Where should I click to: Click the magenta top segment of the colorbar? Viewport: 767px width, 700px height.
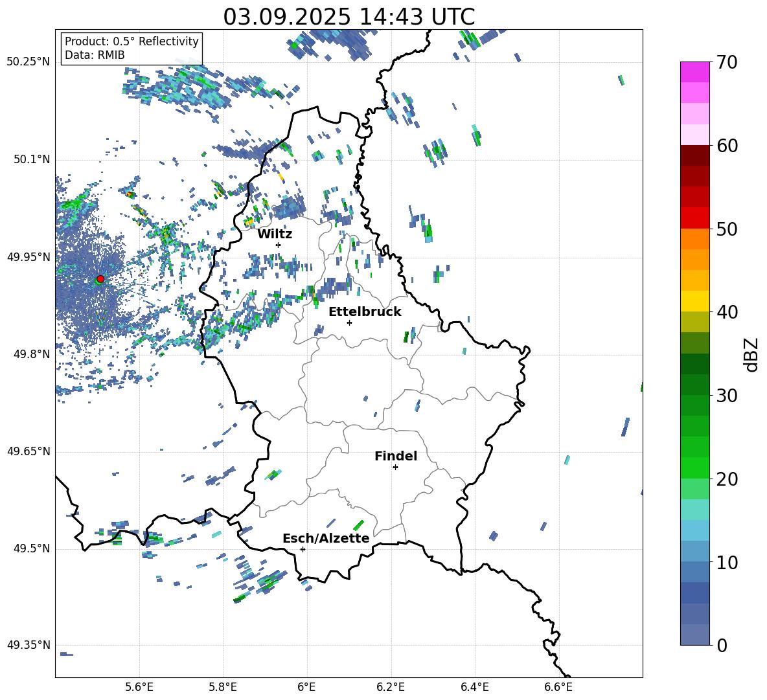point(694,72)
